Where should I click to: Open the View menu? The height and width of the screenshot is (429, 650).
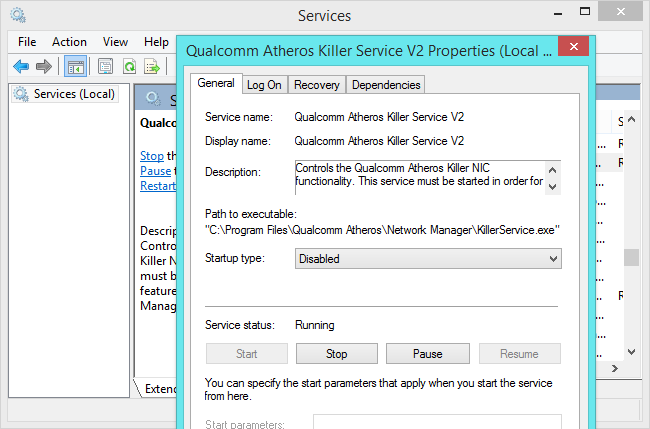115,42
